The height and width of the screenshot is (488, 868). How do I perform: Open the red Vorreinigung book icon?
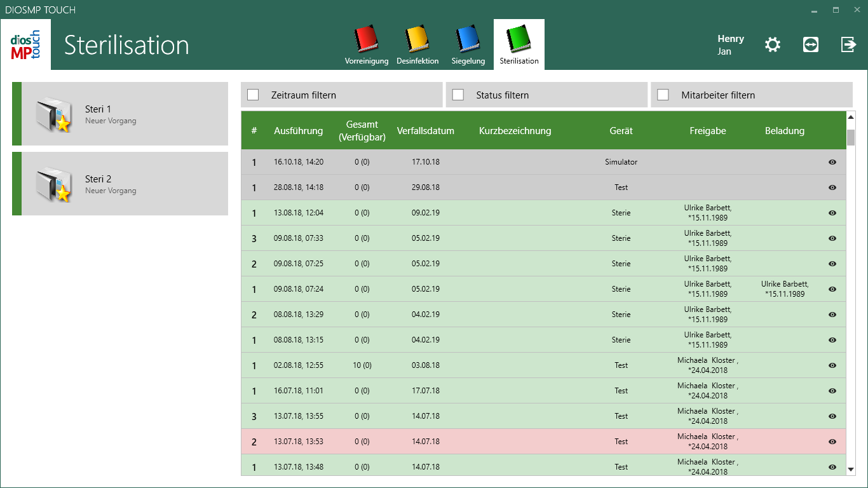(x=367, y=39)
